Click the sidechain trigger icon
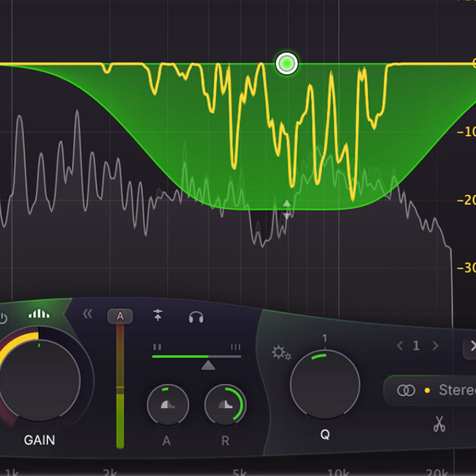Screen dimensions: 476x476 point(158,316)
